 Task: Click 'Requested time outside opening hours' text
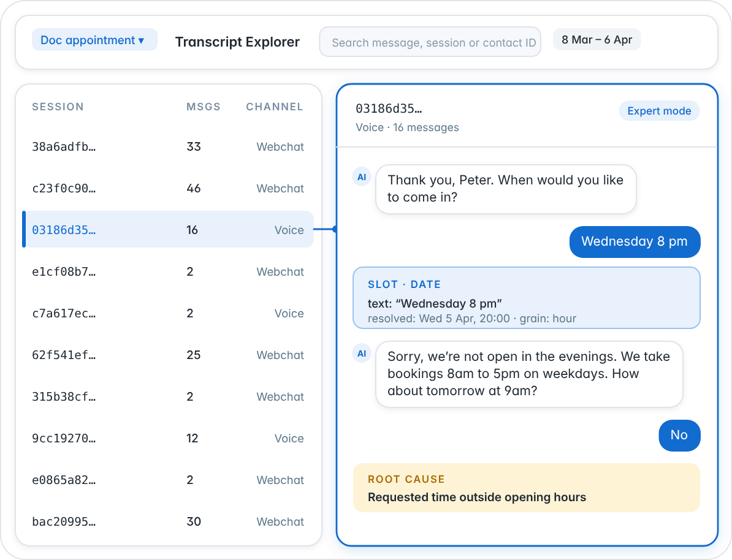point(476,497)
